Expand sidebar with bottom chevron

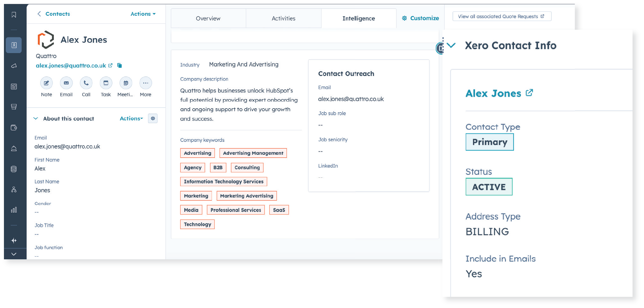[14, 254]
